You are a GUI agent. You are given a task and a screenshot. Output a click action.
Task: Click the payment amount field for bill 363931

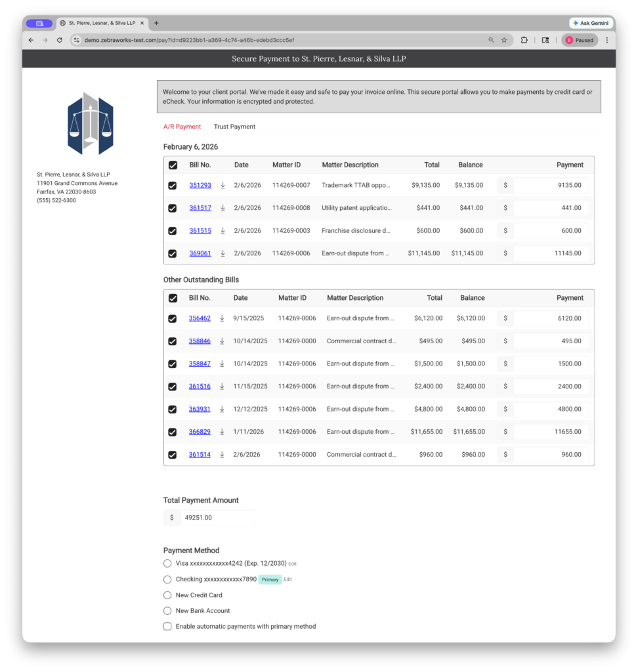pos(550,409)
